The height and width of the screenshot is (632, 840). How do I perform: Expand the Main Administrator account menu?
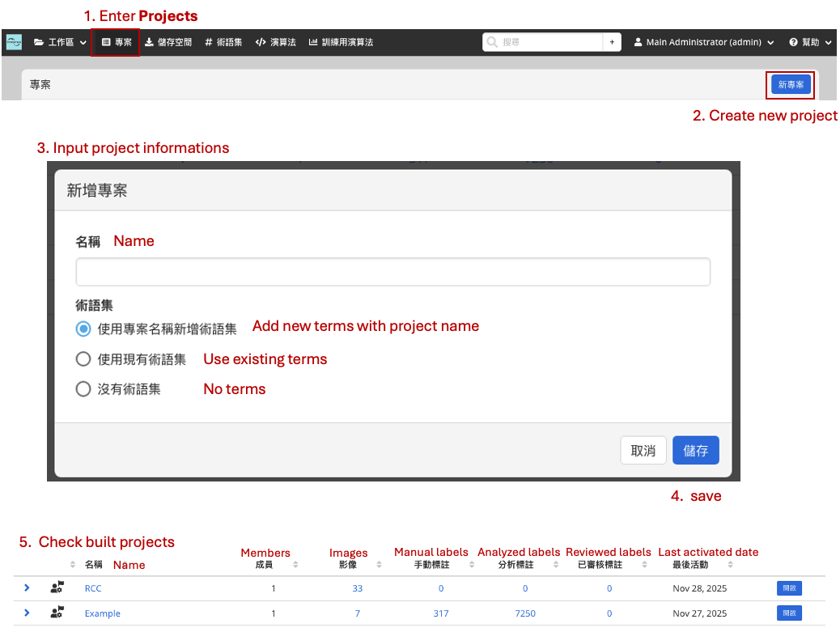tap(703, 42)
